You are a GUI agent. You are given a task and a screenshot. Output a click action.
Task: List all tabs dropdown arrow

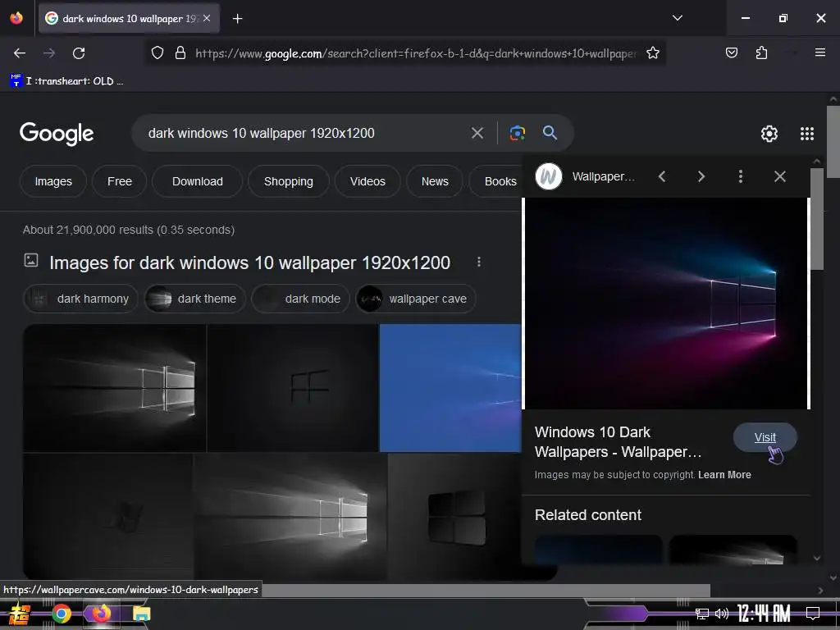(x=677, y=18)
